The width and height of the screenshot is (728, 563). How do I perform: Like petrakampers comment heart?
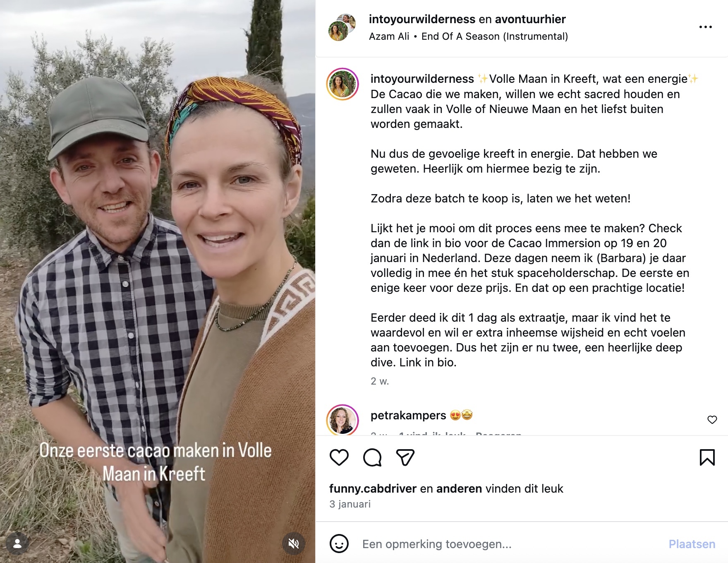[712, 420]
